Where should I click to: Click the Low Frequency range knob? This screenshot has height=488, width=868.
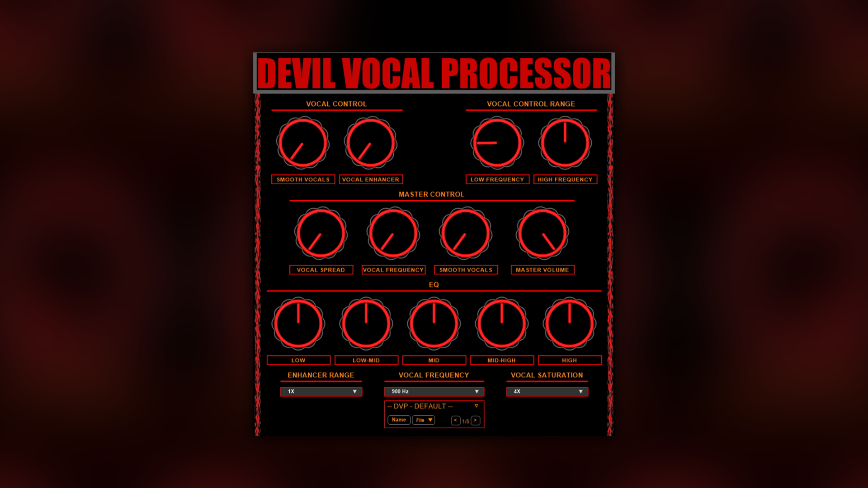497,143
